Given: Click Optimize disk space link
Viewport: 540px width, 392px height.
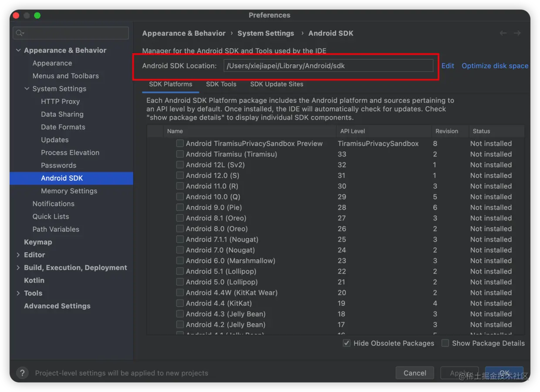Looking at the screenshot, I should pyautogui.click(x=495, y=66).
